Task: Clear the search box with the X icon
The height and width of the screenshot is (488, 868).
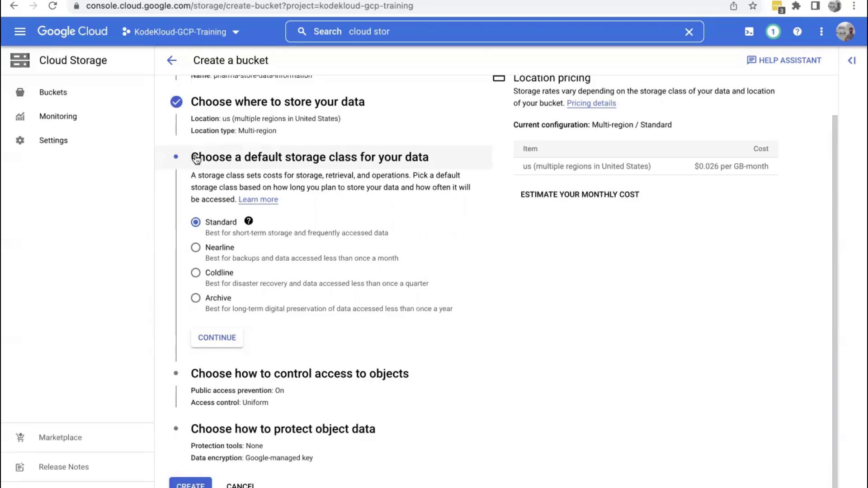Action: point(689,32)
